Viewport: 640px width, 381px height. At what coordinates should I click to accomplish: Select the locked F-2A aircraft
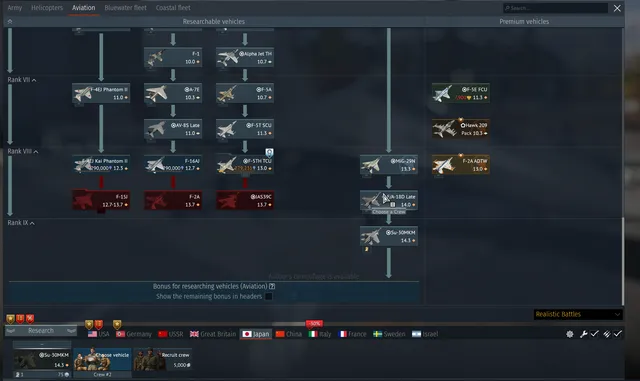[x=173, y=201]
